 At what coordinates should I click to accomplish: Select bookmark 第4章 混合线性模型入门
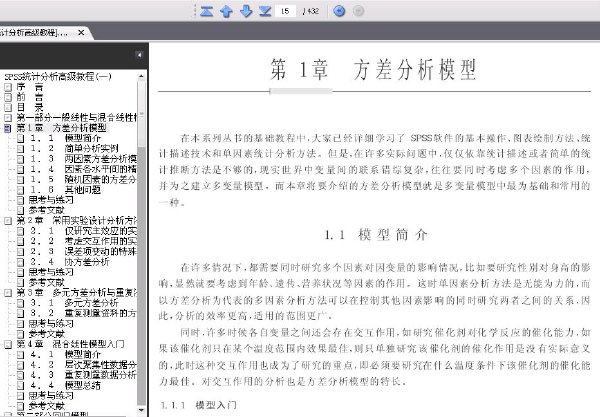(70, 344)
